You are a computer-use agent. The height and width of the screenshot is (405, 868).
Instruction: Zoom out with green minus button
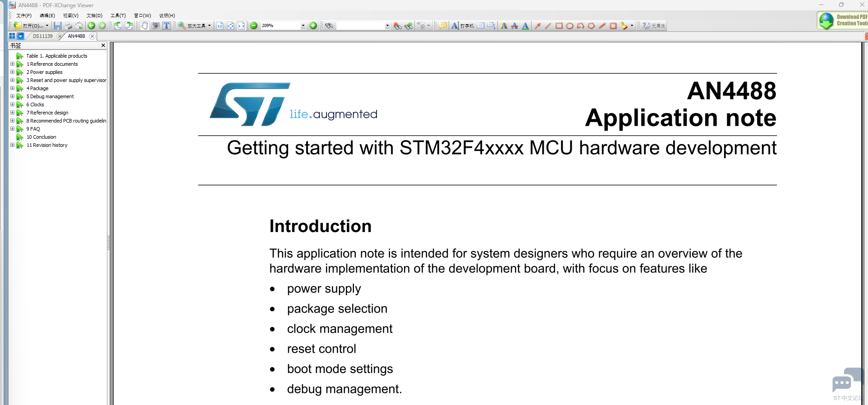[x=253, y=26]
